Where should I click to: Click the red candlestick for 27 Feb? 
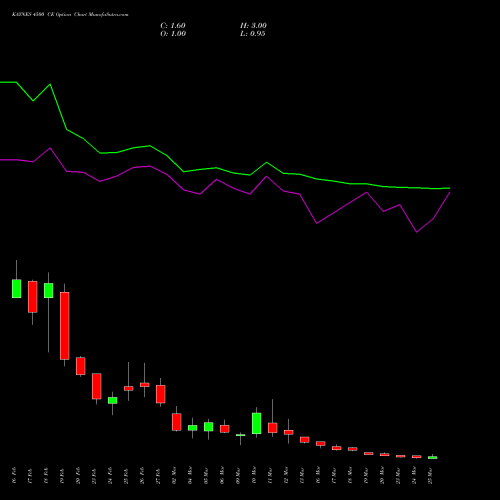click(x=161, y=394)
